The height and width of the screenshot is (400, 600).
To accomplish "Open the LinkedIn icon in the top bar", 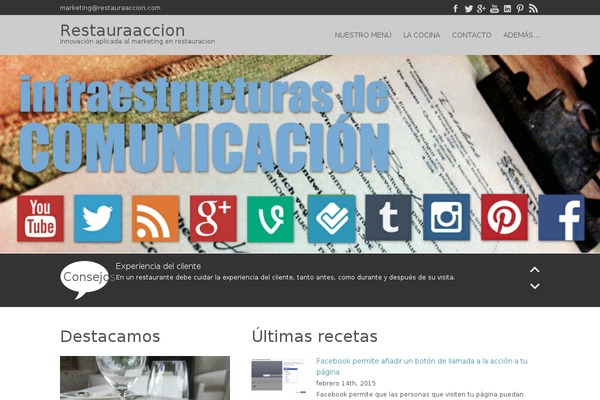I will pyautogui.click(x=507, y=8).
